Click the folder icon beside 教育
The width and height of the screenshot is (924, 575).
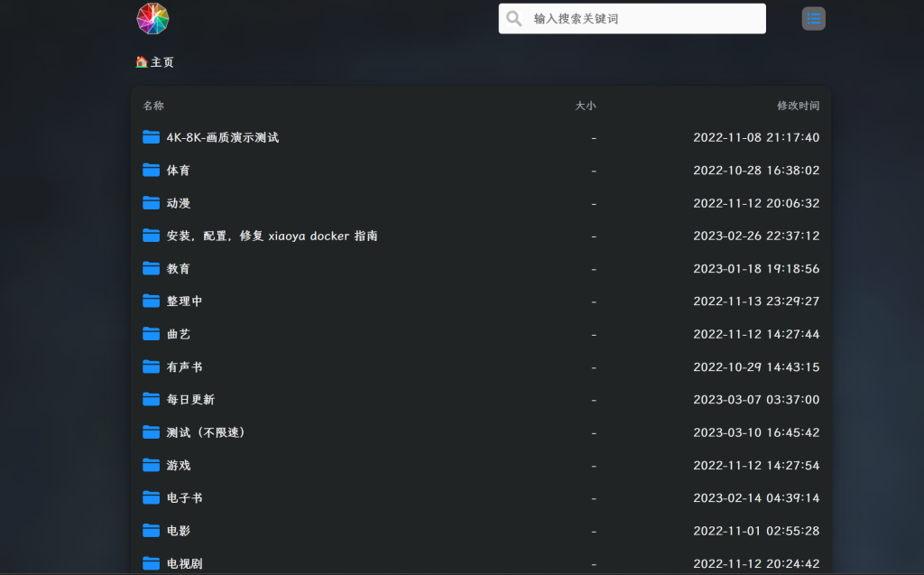click(x=151, y=268)
